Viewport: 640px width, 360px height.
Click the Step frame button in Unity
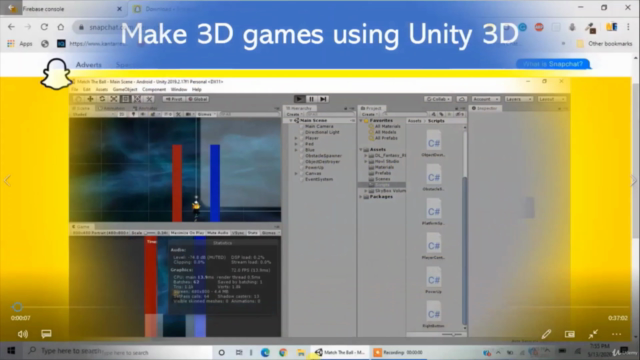tap(323, 99)
